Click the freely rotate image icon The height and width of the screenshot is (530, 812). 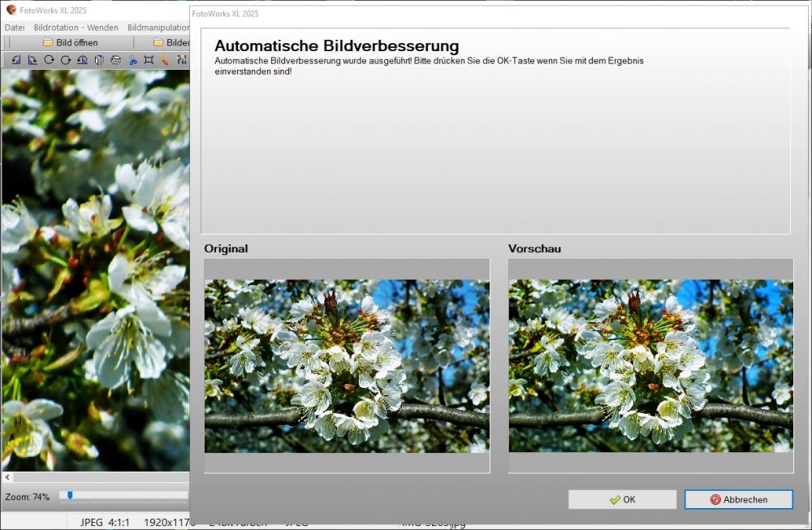pos(82,59)
